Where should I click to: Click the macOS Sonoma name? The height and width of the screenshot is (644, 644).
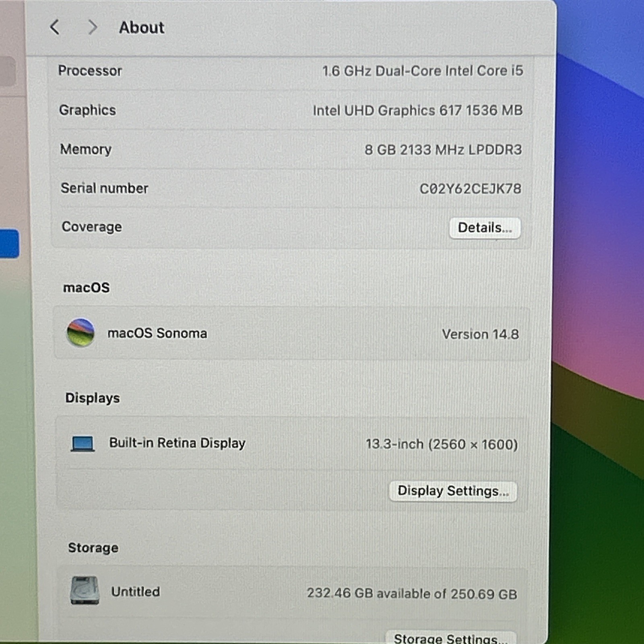(x=157, y=333)
